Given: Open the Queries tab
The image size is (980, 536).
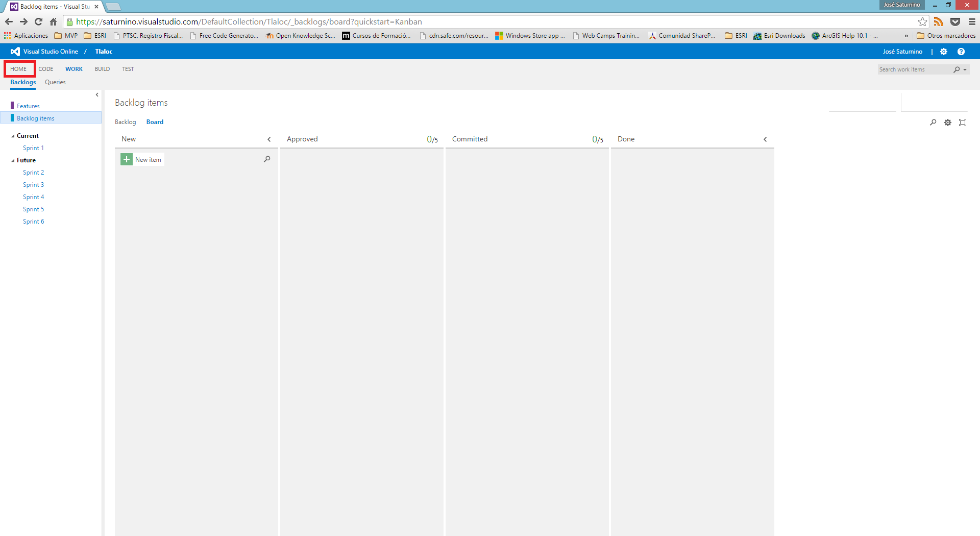Looking at the screenshot, I should (55, 82).
